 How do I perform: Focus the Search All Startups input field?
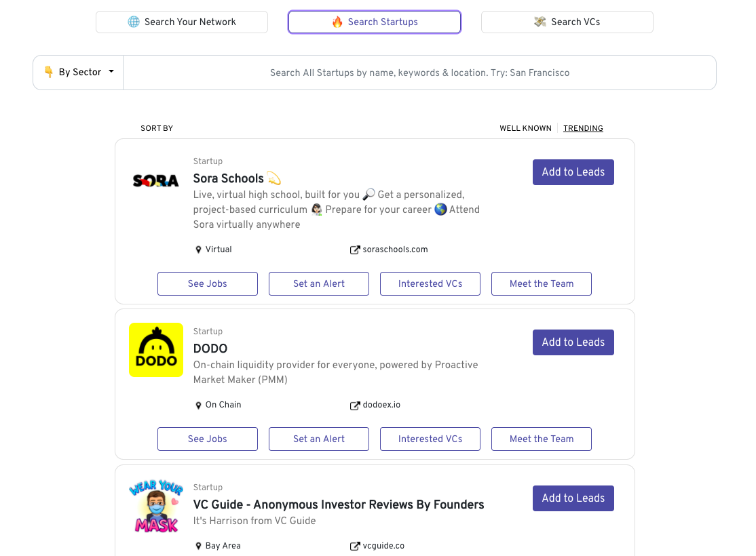click(419, 73)
